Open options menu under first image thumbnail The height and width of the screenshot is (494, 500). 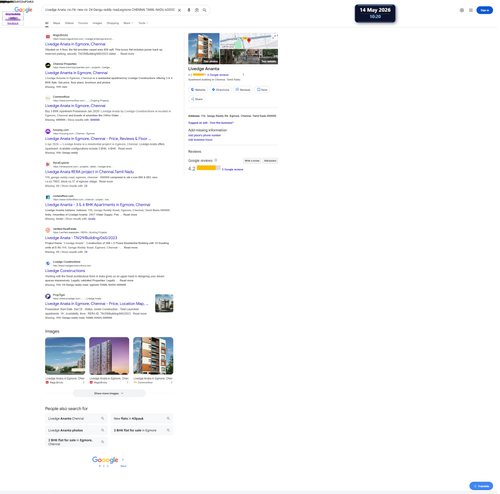pyautogui.click(x=84, y=383)
